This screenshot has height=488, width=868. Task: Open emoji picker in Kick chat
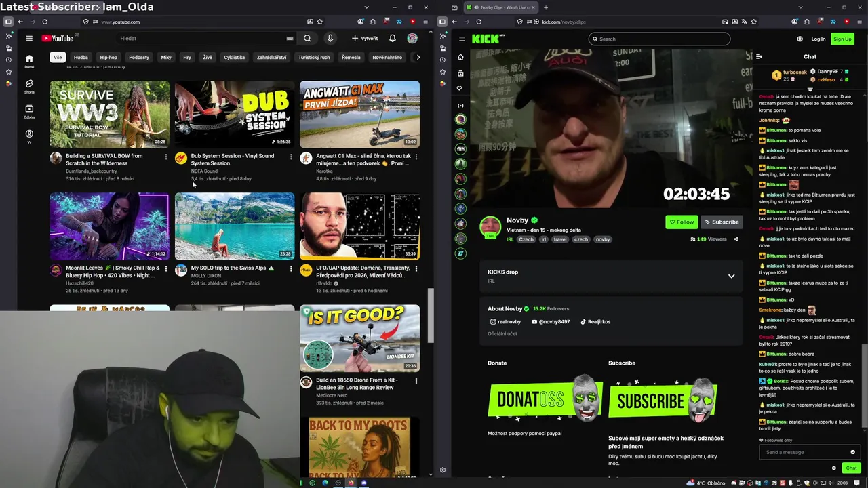[852, 452]
